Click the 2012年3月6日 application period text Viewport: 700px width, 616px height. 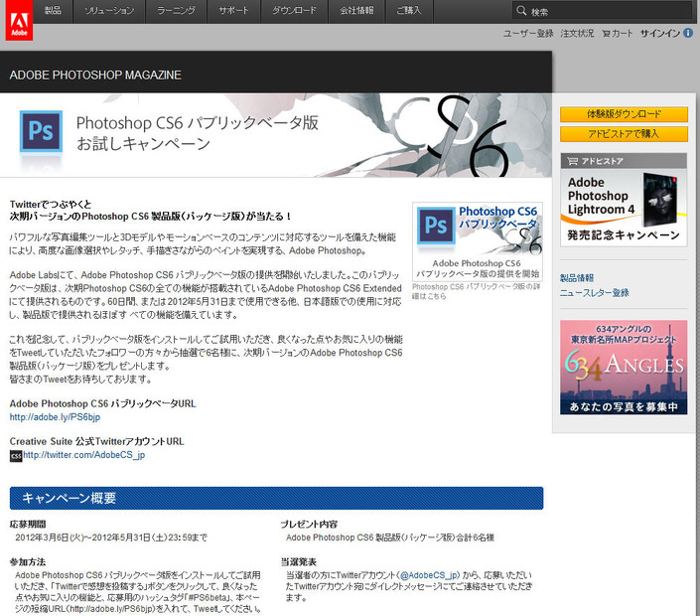[x=111, y=538]
